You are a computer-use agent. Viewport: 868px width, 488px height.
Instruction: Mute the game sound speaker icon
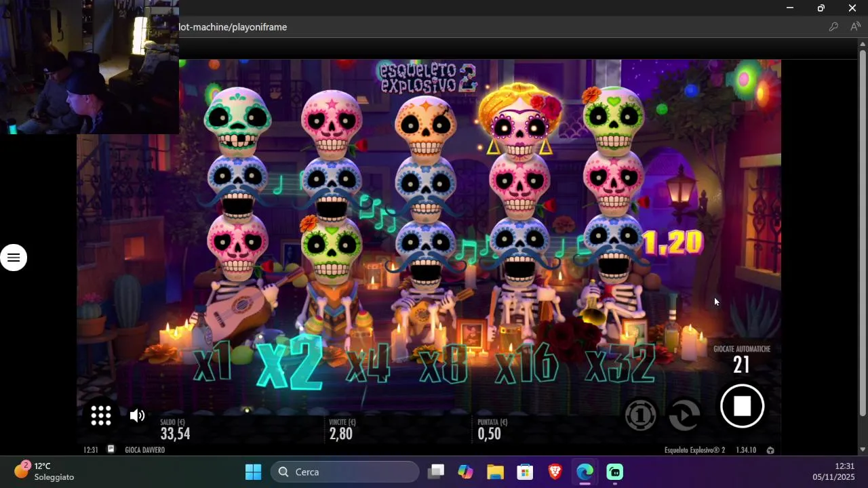[137, 415]
